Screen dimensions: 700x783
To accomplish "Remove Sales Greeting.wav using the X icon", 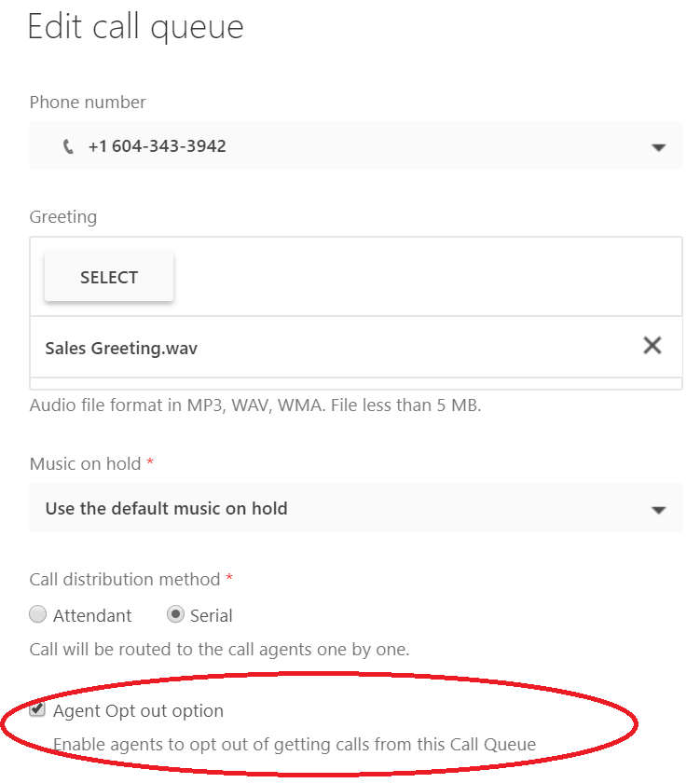I will [x=652, y=345].
